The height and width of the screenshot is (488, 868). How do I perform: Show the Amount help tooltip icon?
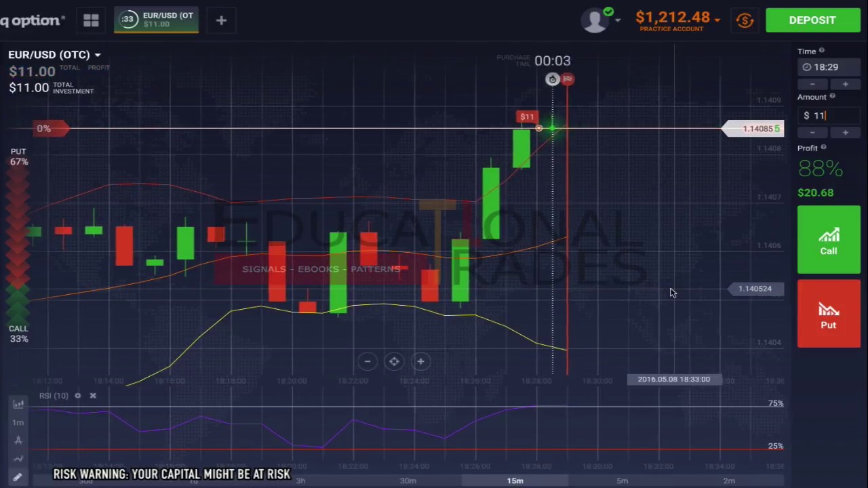pos(832,96)
